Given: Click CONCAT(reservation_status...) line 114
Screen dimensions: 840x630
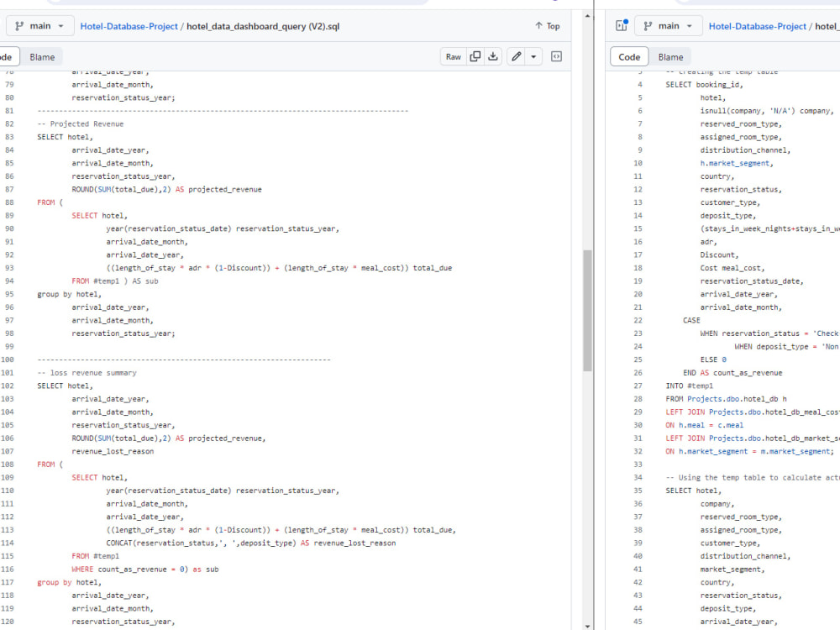Looking at the screenshot, I should tap(250, 543).
